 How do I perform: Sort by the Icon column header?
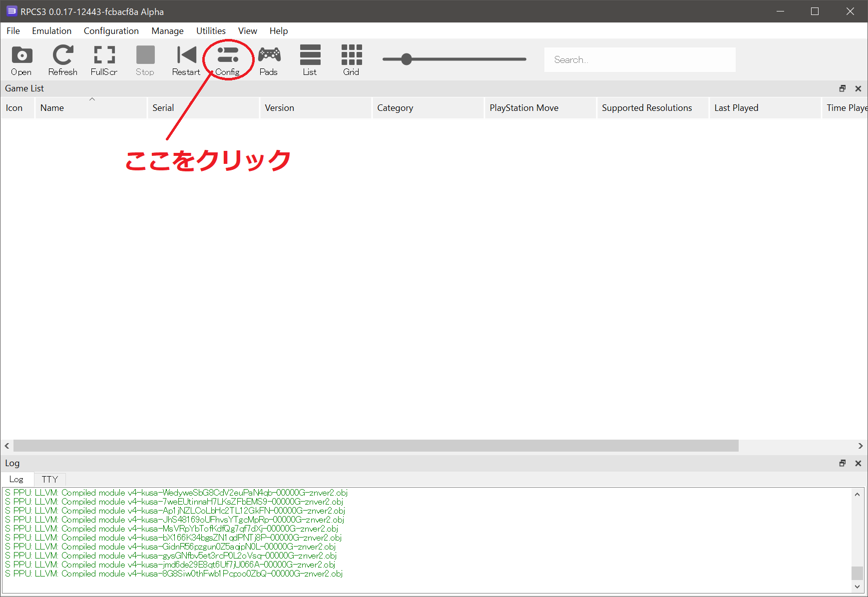coord(17,108)
